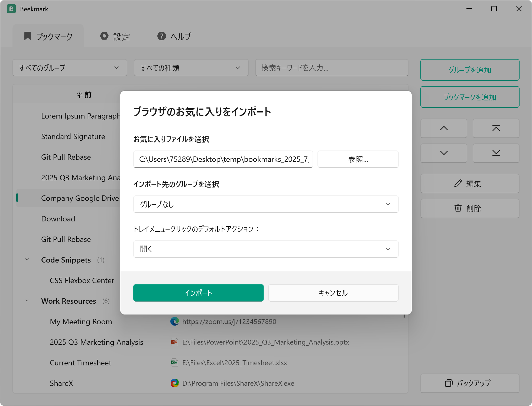Click the 検索キーワードを入力 search field
The width and height of the screenshot is (532, 406).
click(332, 68)
